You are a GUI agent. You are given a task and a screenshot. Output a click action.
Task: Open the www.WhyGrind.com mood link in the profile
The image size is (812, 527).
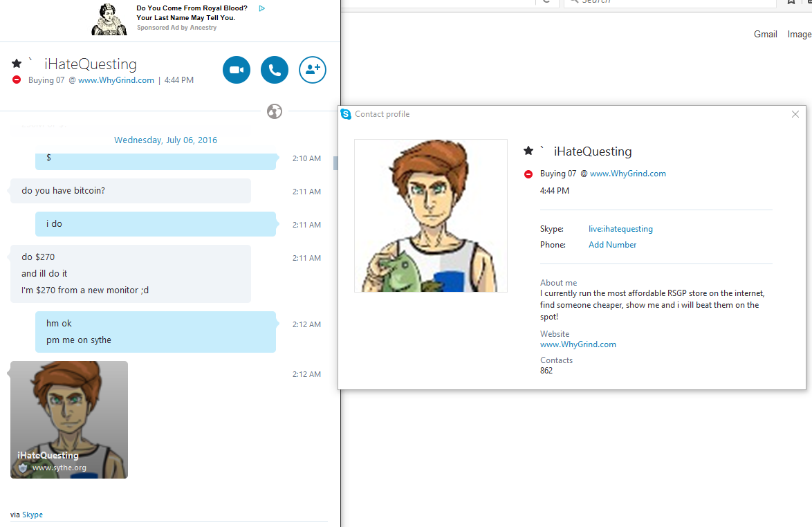(x=627, y=174)
